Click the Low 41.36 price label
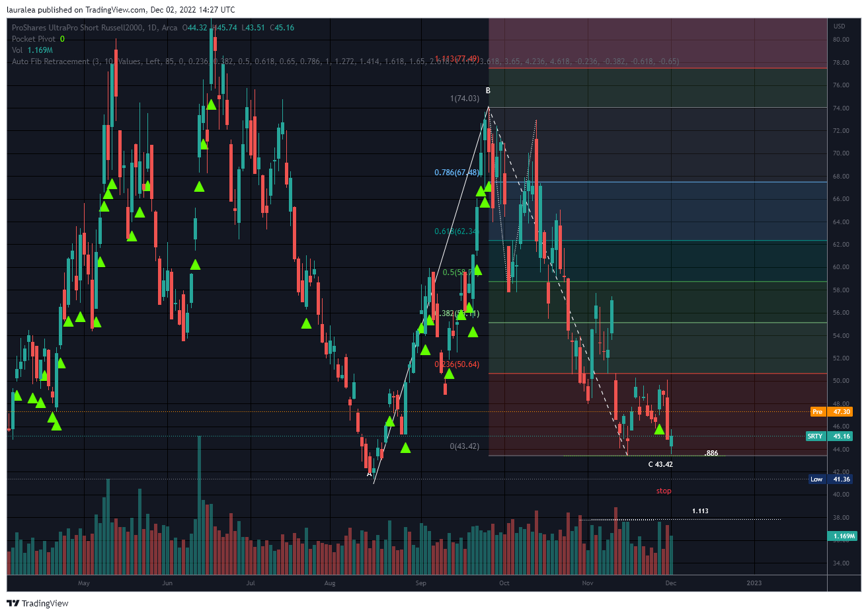This screenshot has width=868, height=615. (831, 479)
